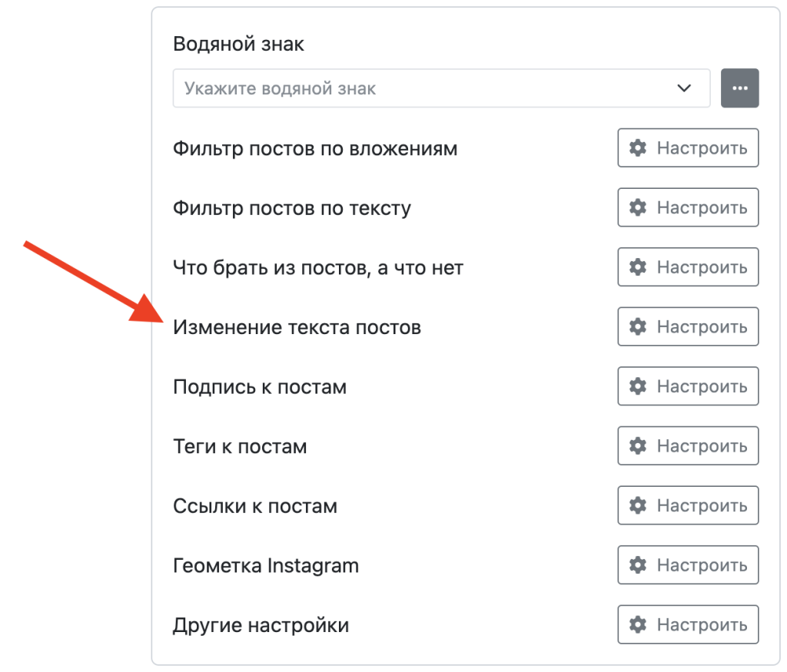
Task: Click gear icon for post tags row
Action: [638, 446]
